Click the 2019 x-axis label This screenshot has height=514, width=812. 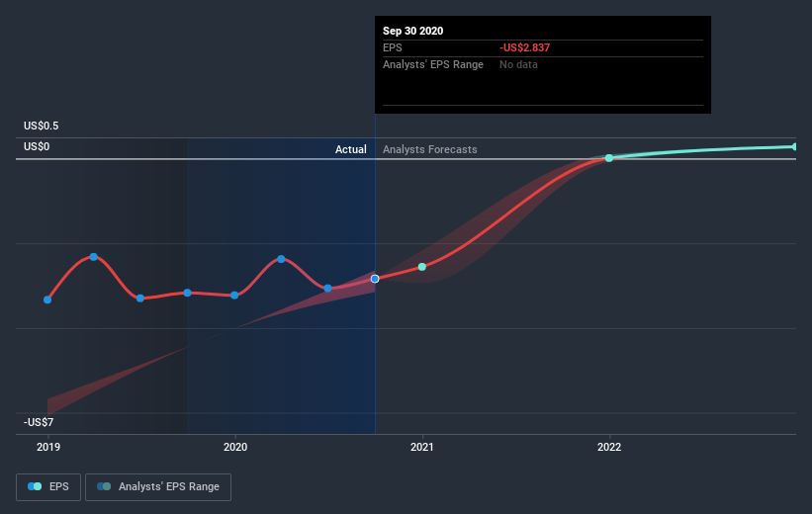[48, 447]
